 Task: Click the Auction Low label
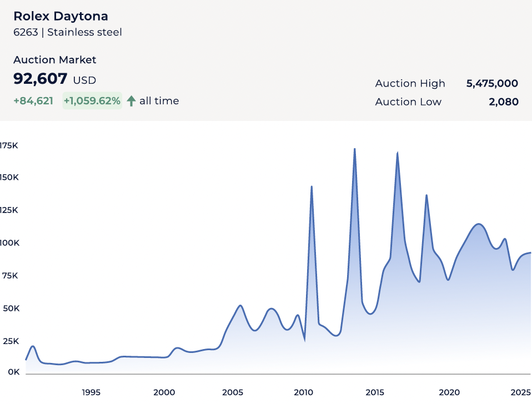point(408,102)
